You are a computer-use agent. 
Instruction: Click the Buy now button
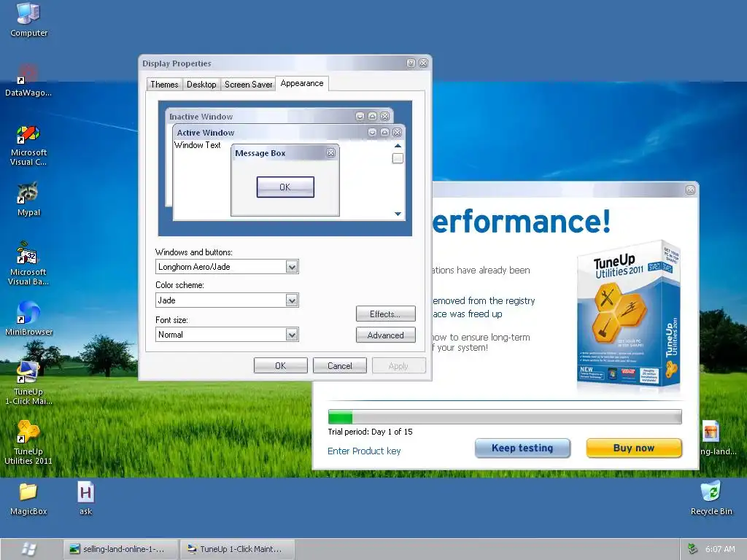coord(634,448)
